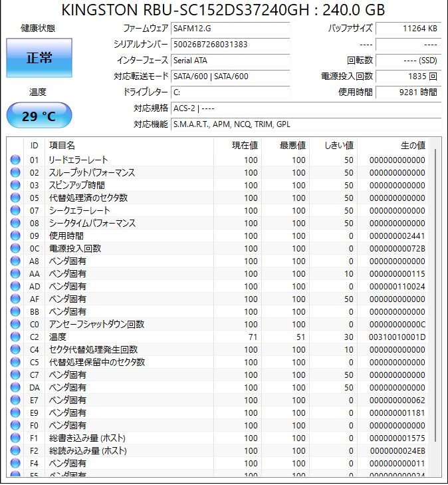The width and height of the screenshot is (448, 485).
Task: Click the status icon for row 08 シークタイムパフォーマンス
Action: pyautogui.click(x=15, y=224)
